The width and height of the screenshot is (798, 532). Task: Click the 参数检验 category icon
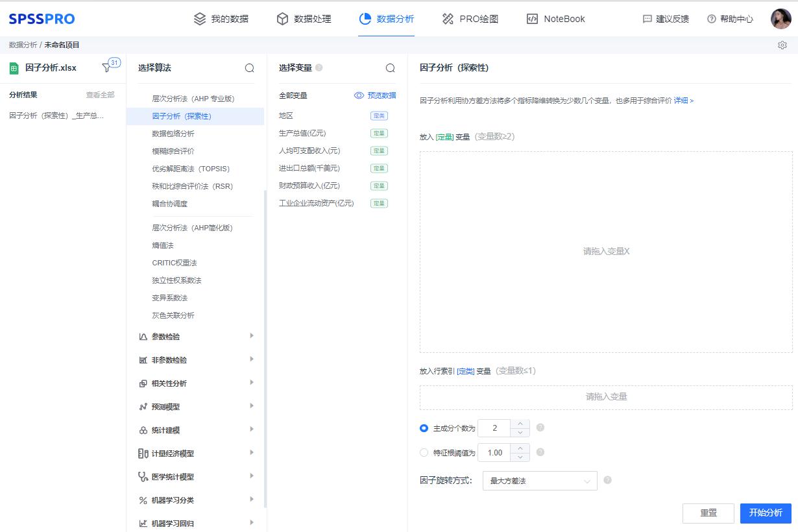point(143,337)
